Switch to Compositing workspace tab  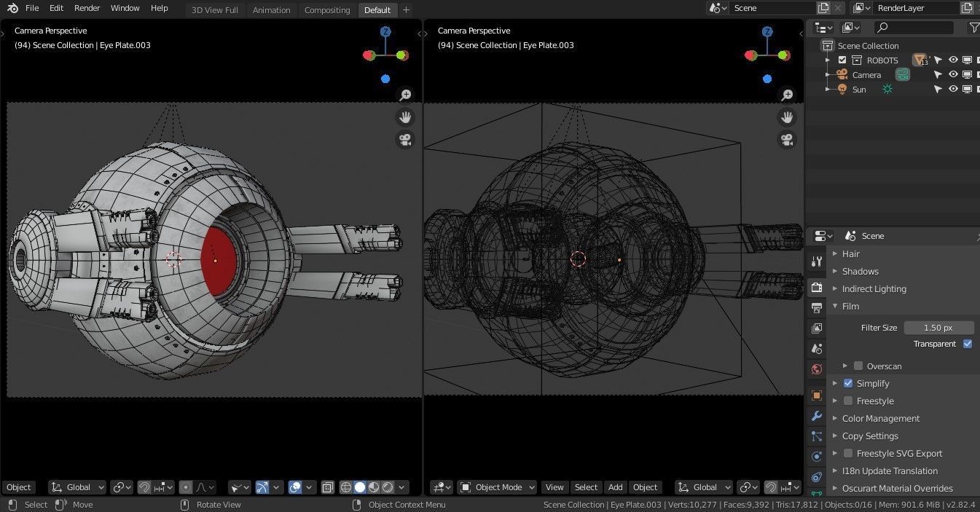click(x=327, y=10)
